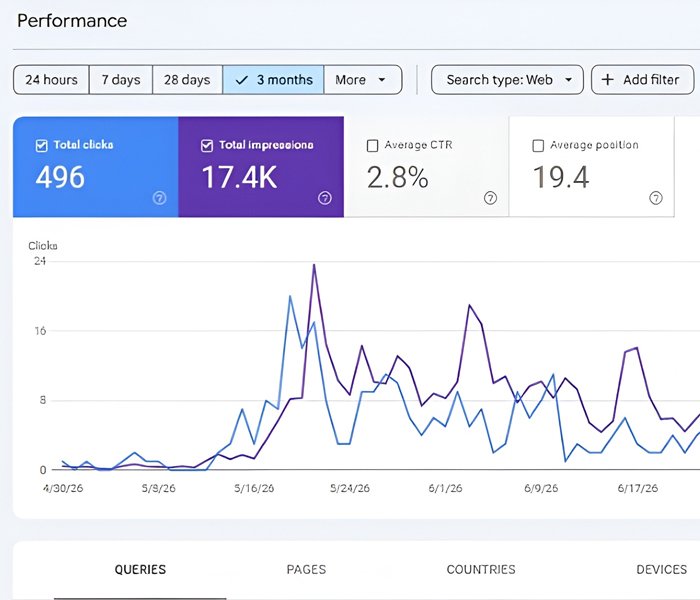Uncheck the Total clicks checkbox
Viewport: 700px width, 600px height.
42,146
